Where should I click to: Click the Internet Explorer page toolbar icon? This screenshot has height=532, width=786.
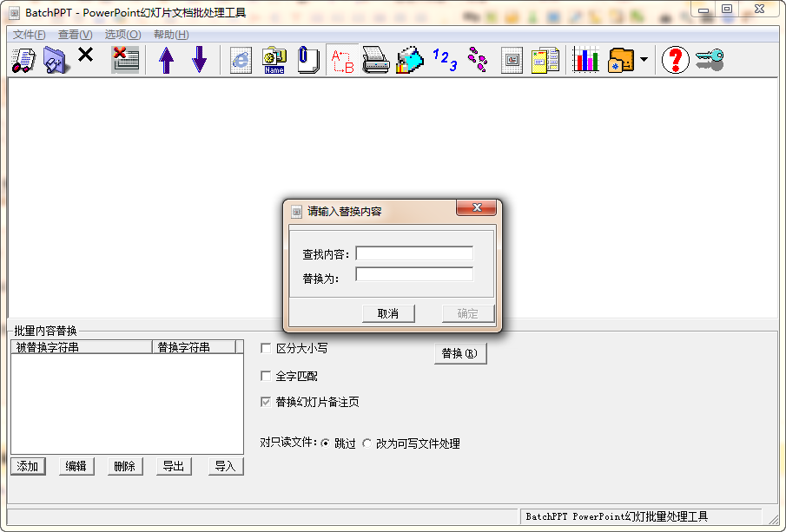click(x=241, y=60)
